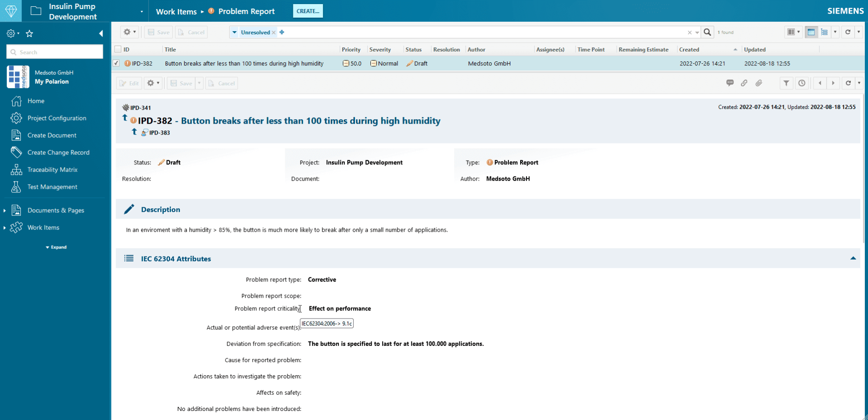Click the Effect on performance value
This screenshot has width=868, height=420.
pos(340,308)
